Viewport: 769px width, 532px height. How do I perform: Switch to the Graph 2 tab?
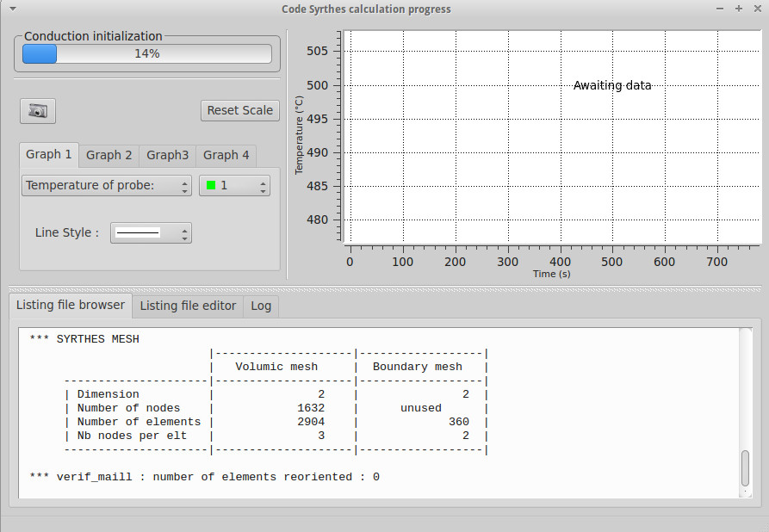point(109,156)
